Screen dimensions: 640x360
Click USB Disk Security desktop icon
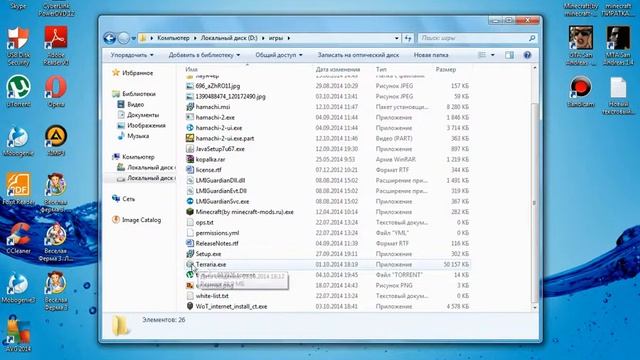[18, 47]
